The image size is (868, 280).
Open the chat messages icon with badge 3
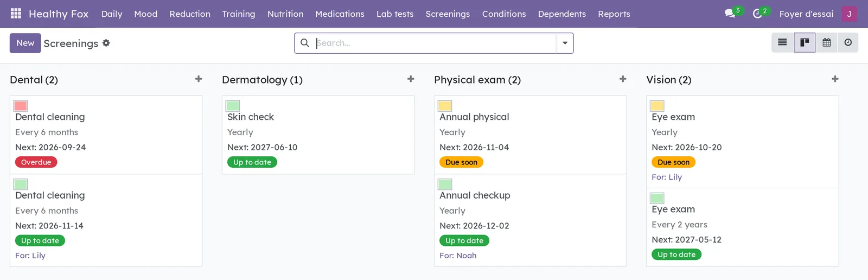click(730, 14)
